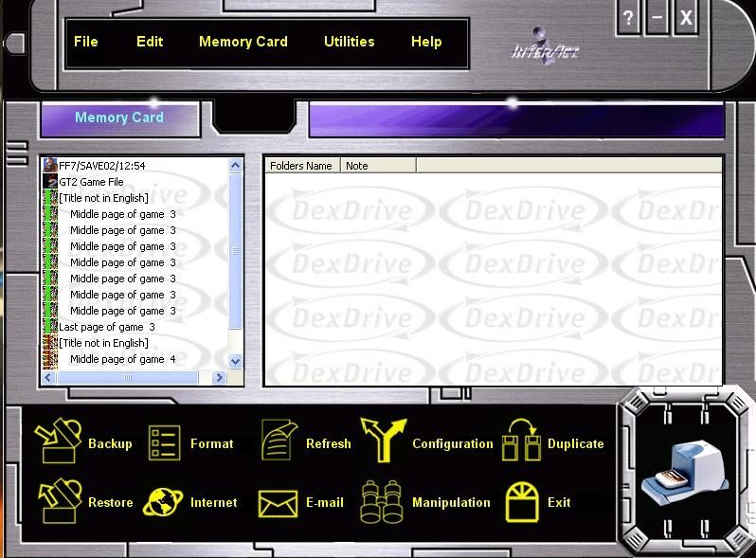
Task: Click the Backup label
Action: [x=110, y=443]
